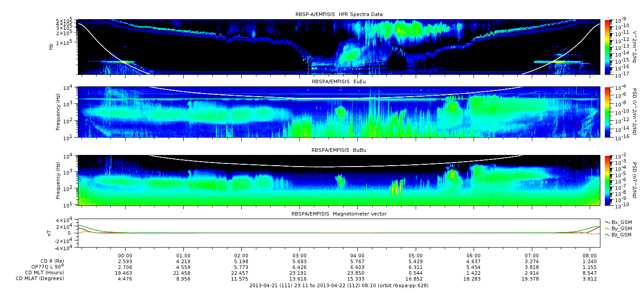Click the date range caption at bottom
The width and height of the screenshot is (644, 293).
[339, 285]
